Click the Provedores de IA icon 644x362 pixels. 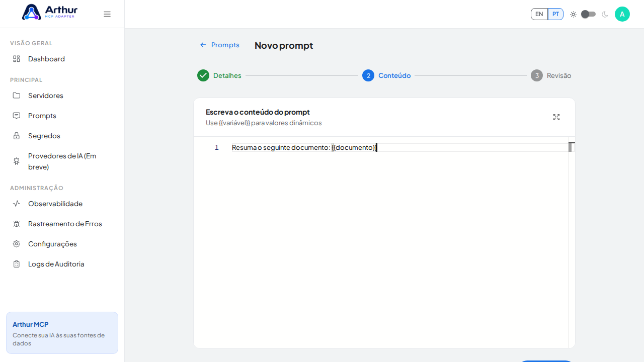click(17, 161)
